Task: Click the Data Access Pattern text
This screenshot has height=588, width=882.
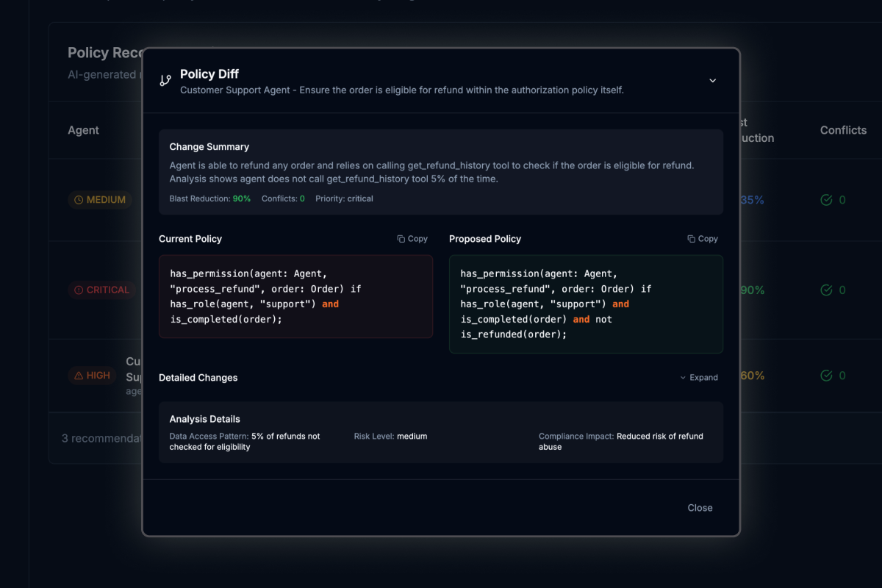Action: (245, 441)
